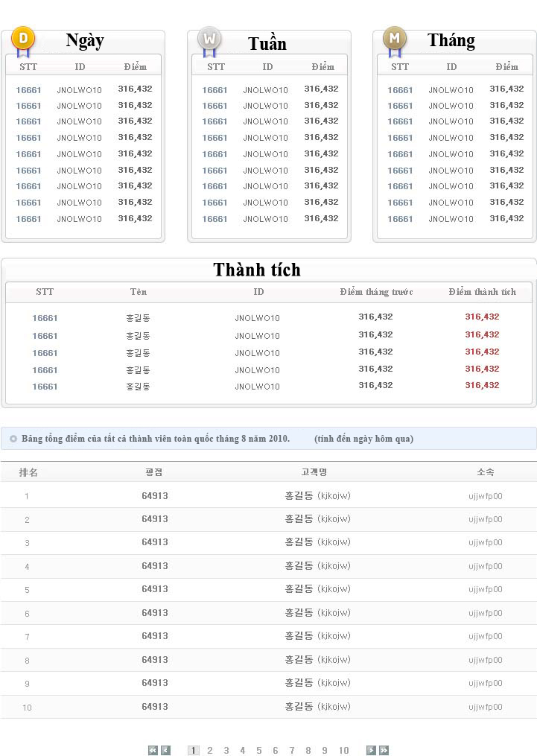This screenshot has height=756, width=537.
Task: Click the Ngày panel heading
Action: pyautogui.click(x=85, y=41)
